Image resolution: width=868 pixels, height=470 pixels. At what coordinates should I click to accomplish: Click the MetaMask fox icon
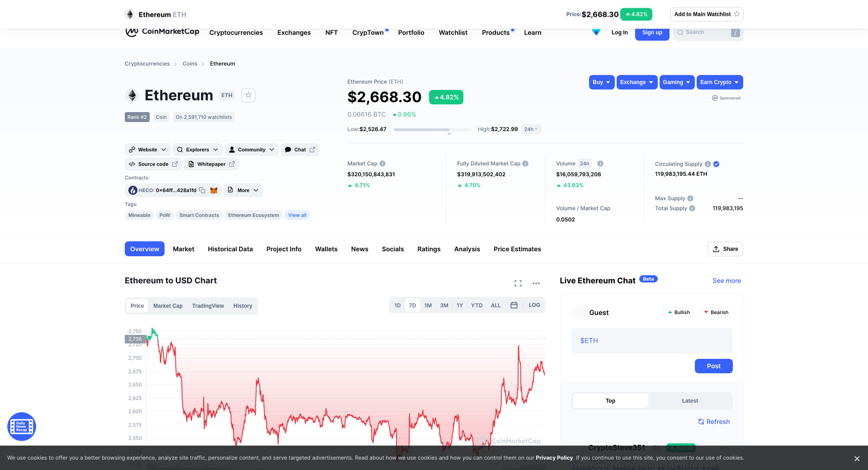214,190
